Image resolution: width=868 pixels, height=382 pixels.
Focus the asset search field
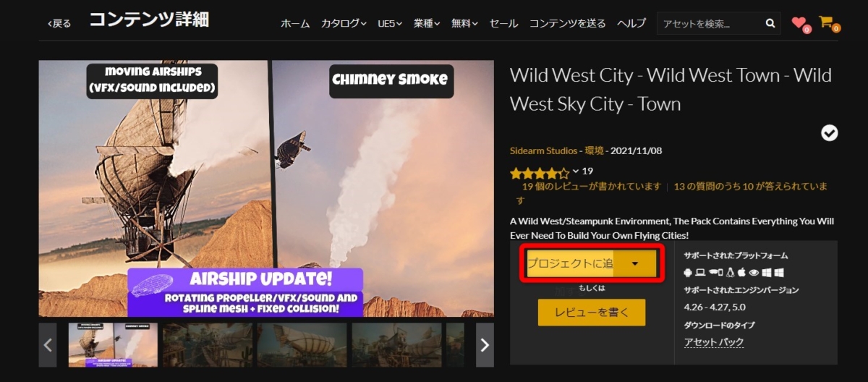pyautogui.click(x=710, y=23)
